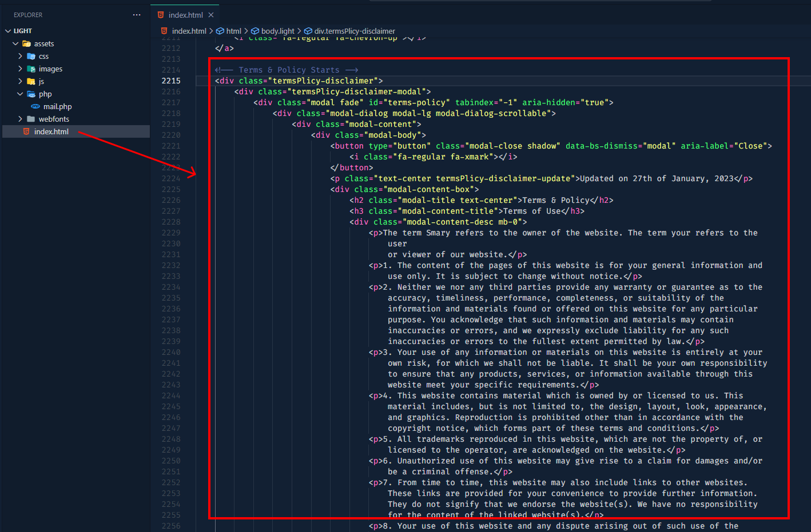Click the images folder icon
The height and width of the screenshot is (532, 811).
[x=31, y=69]
